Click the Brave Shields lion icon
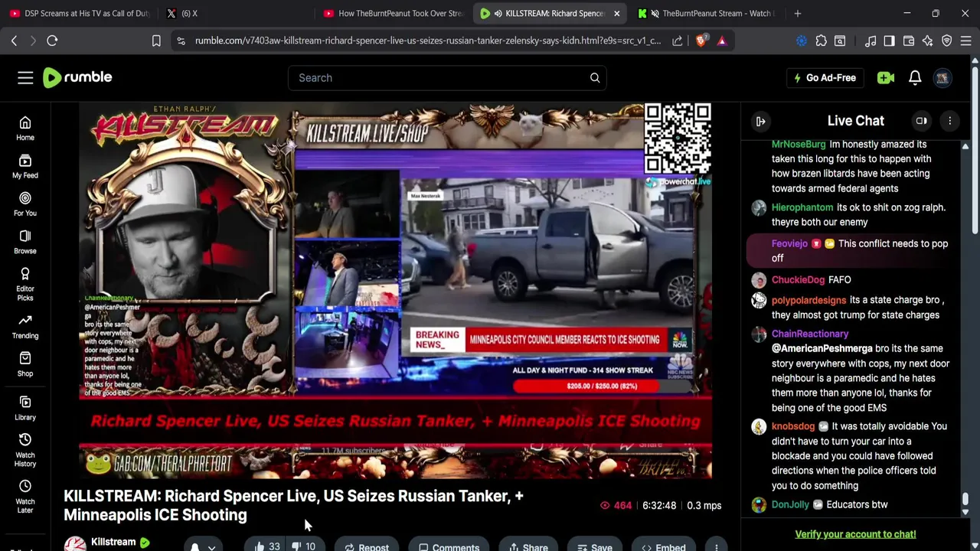Screen dimensions: 980x551 tap(701, 41)
